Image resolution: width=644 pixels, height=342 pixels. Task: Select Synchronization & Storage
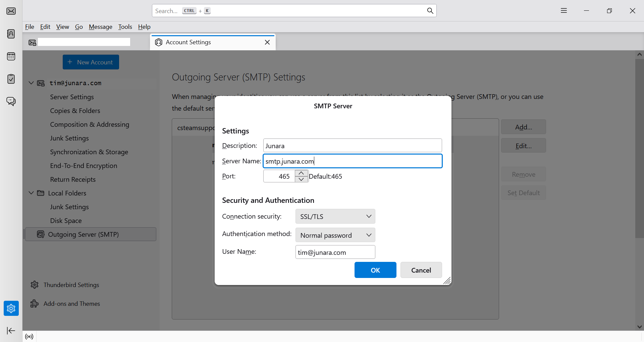coord(89,152)
